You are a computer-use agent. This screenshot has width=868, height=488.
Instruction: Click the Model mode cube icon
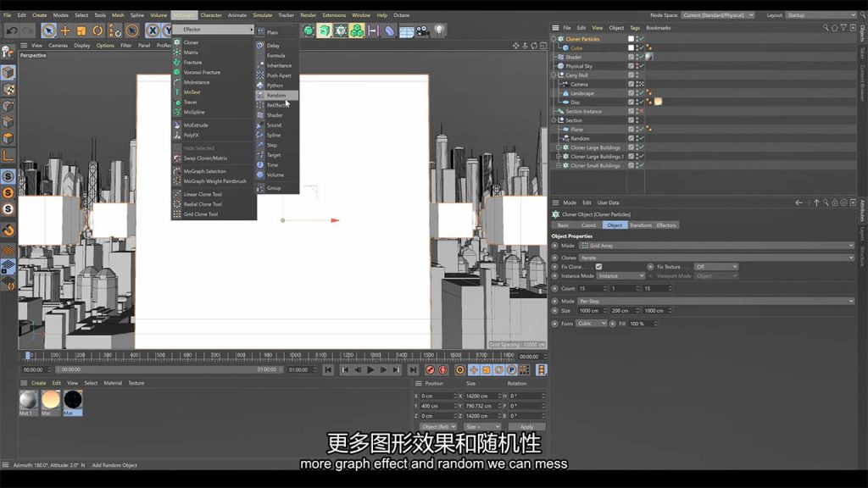[8, 73]
